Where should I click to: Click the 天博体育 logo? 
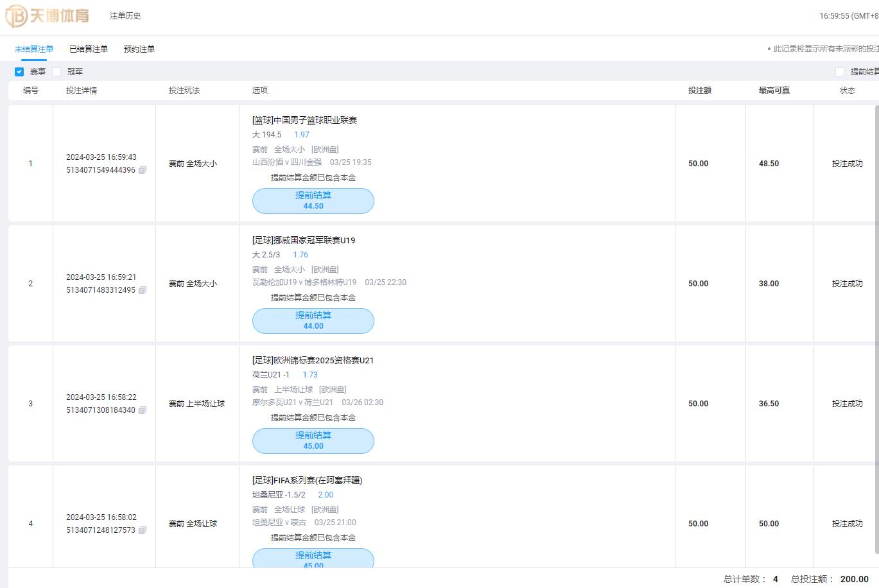pos(48,15)
